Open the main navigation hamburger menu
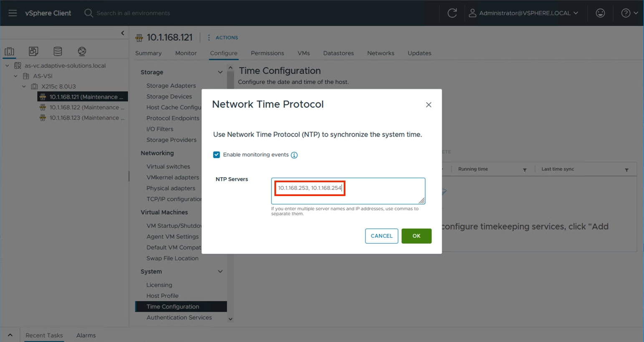Image resolution: width=644 pixels, height=342 pixels. click(12, 13)
